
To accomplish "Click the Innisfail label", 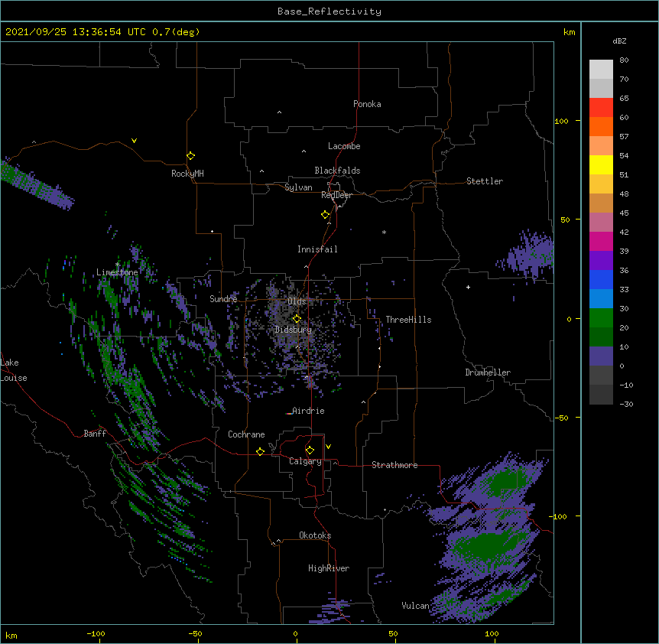I will pos(317,249).
